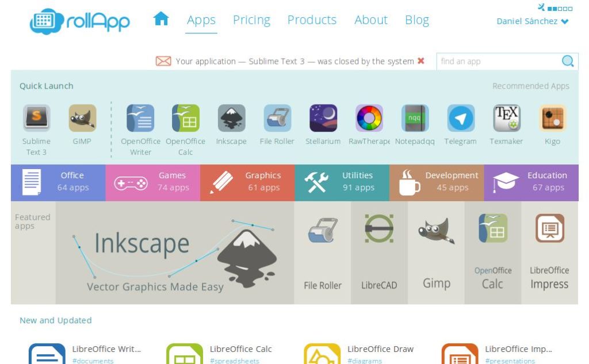Open the Kigo game icon
Viewport: 589px width, 364px height.
click(x=552, y=118)
